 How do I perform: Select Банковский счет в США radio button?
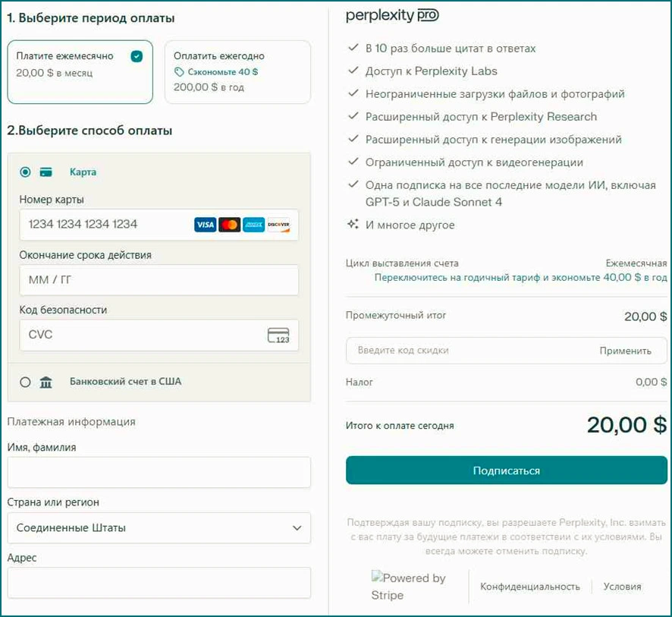(x=26, y=382)
